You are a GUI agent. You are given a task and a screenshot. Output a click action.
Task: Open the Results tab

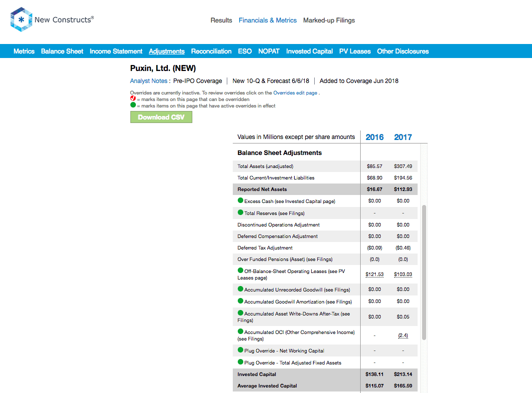(221, 20)
